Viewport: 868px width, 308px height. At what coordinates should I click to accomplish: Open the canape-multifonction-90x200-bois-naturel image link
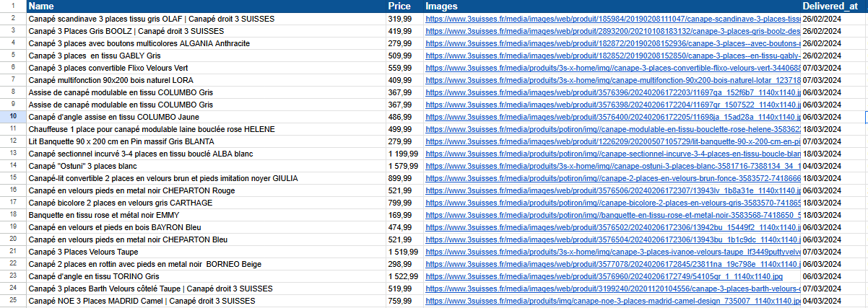(x=612, y=80)
